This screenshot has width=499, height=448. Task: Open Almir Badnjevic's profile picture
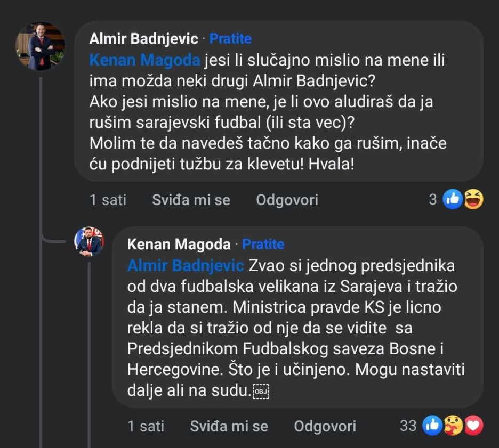[x=40, y=47]
